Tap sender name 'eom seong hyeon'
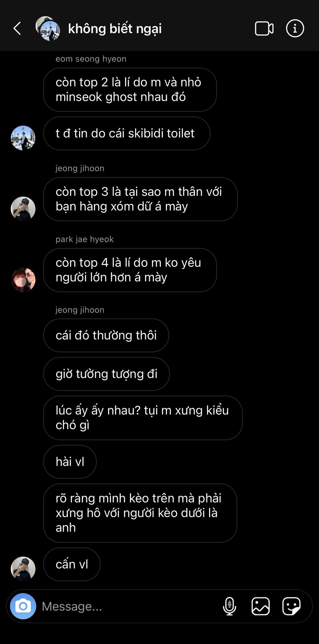Image resolution: width=319 pixels, height=644 pixels. (91, 59)
